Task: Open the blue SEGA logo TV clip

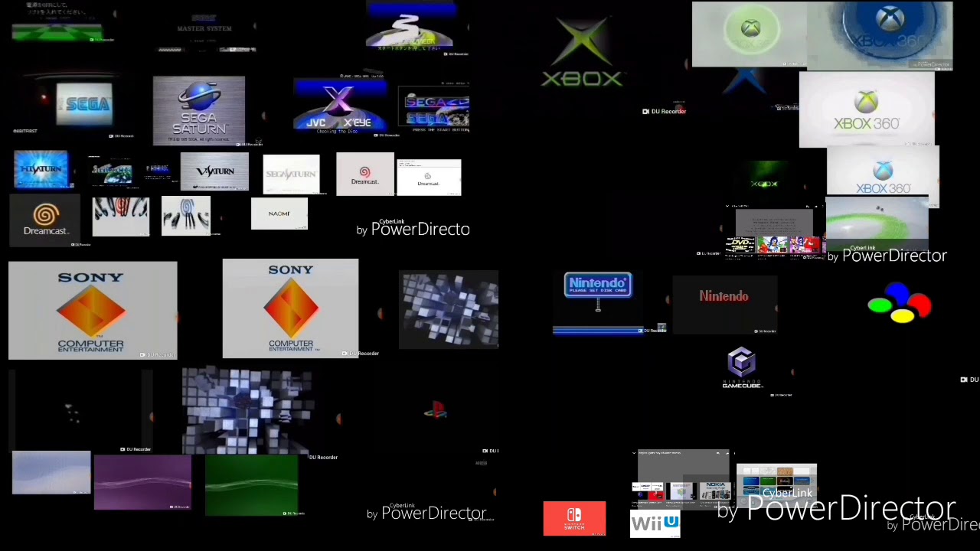Action: click(x=83, y=105)
